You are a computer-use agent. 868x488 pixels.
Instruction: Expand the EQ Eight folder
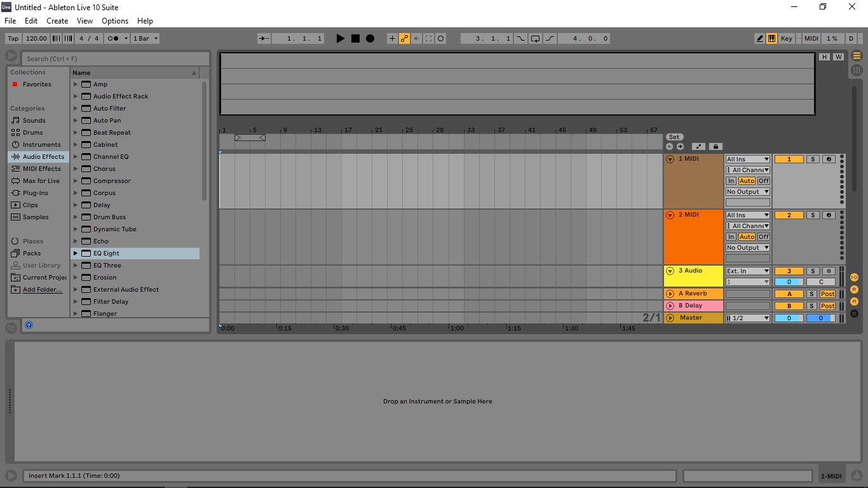pos(76,254)
